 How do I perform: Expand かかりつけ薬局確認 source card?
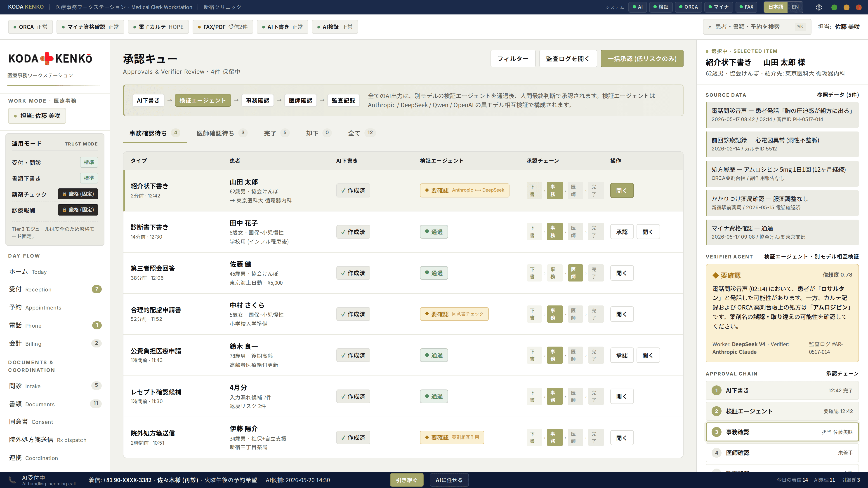coord(782,203)
